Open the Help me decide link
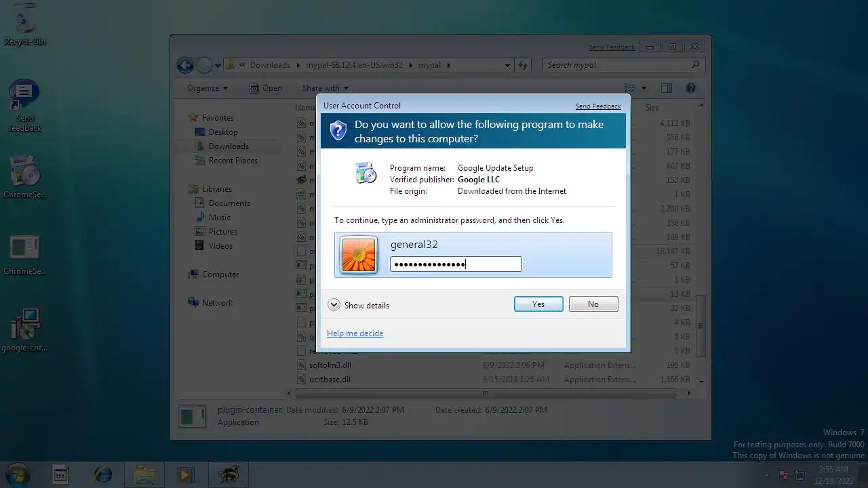868x488 pixels. [355, 333]
